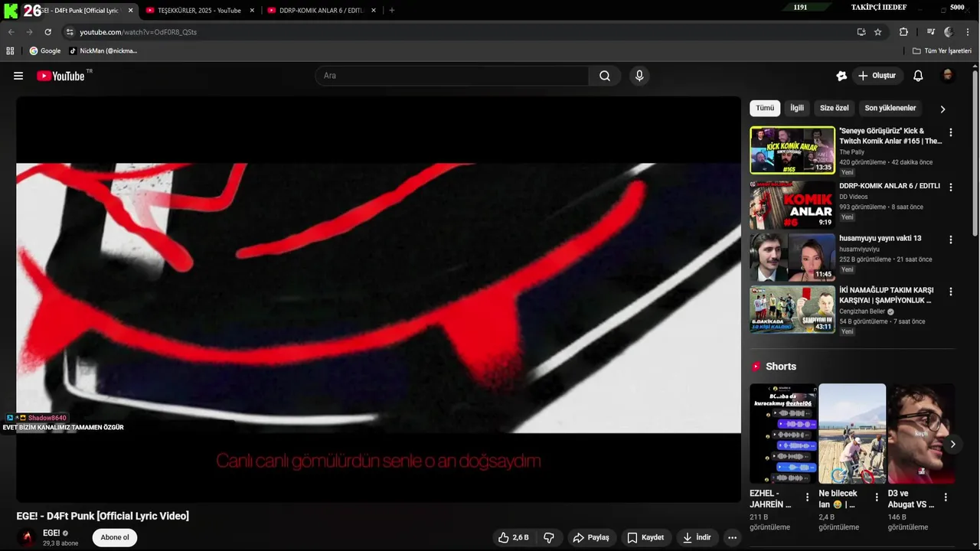Click the İndir download button
This screenshot has width=980, height=551.
[x=697, y=537]
